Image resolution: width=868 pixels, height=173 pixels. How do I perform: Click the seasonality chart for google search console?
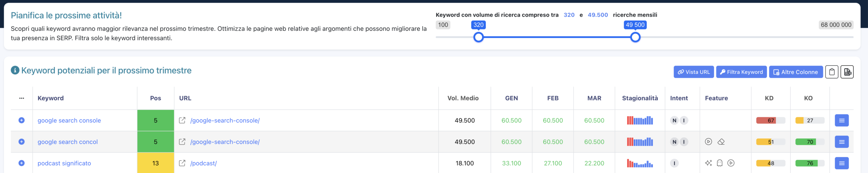(640, 120)
